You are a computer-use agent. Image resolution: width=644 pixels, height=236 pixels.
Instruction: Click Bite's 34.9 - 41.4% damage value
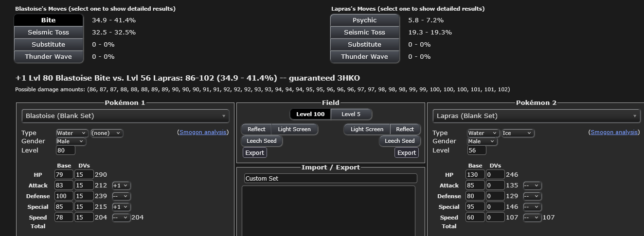pos(114,20)
